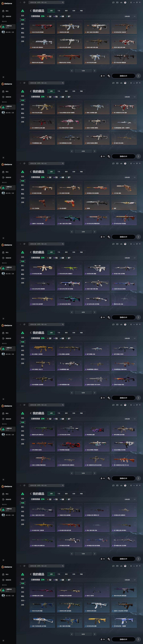Click the refresh icon above page 6/20
The width and height of the screenshot is (143, 644).
(24, 324)
